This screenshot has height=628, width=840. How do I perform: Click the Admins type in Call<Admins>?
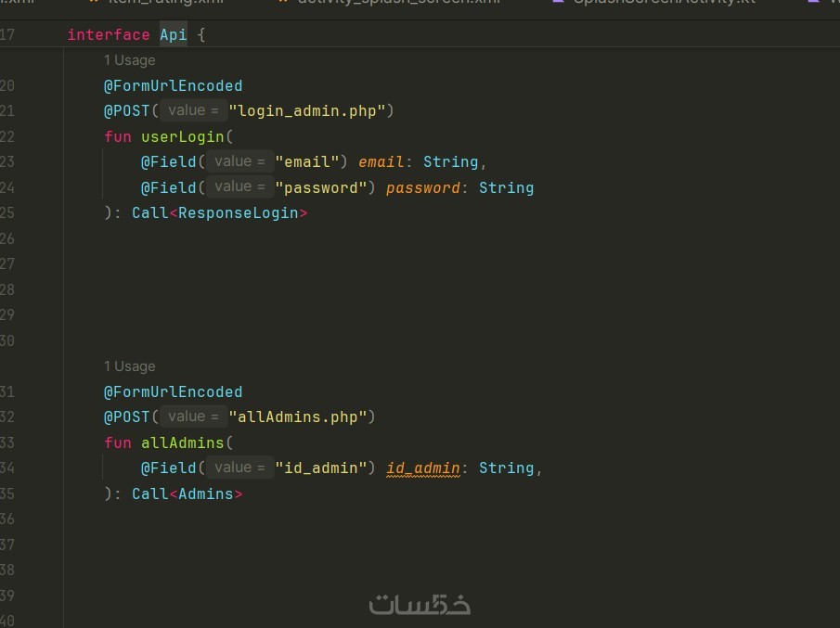tap(206, 494)
